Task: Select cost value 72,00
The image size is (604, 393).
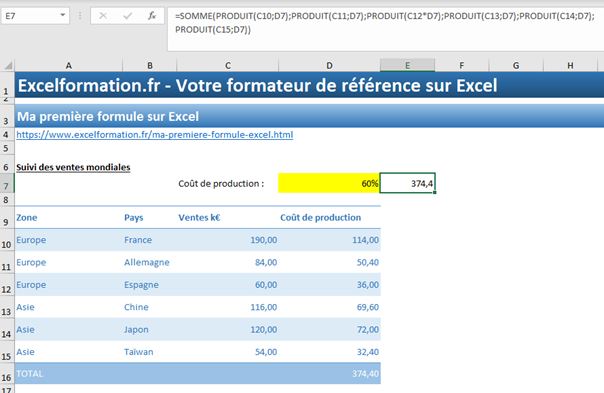Action: pos(329,329)
